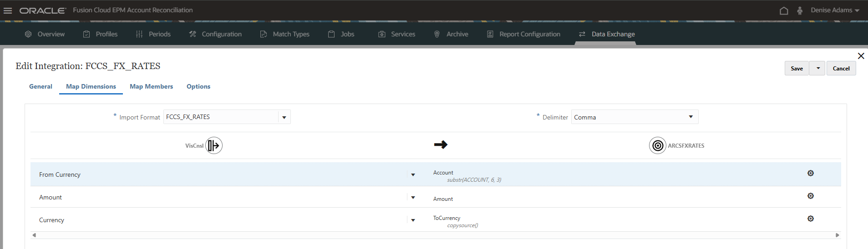This screenshot has width=868, height=249.
Task: Open the Services section
Action: (396, 34)
